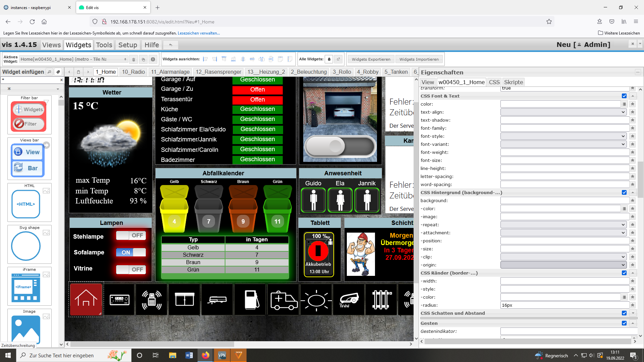Click the red home tile icon
This screenshot has width=644, height=362.
pos(86,299)
